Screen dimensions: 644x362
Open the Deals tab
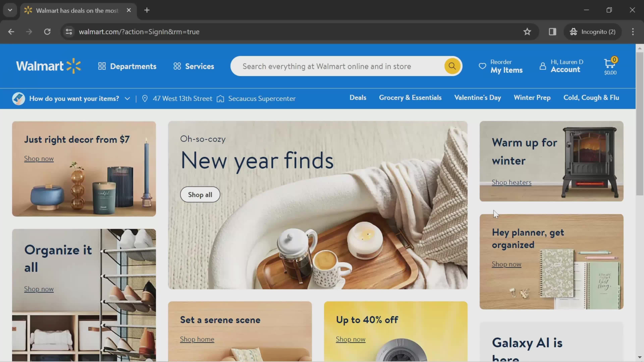click(358, 98)
